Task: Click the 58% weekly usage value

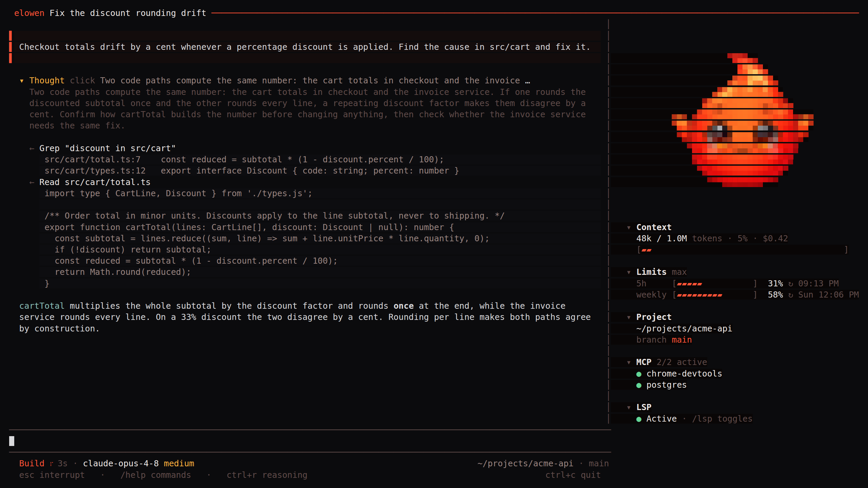Action: pos(775,295)
